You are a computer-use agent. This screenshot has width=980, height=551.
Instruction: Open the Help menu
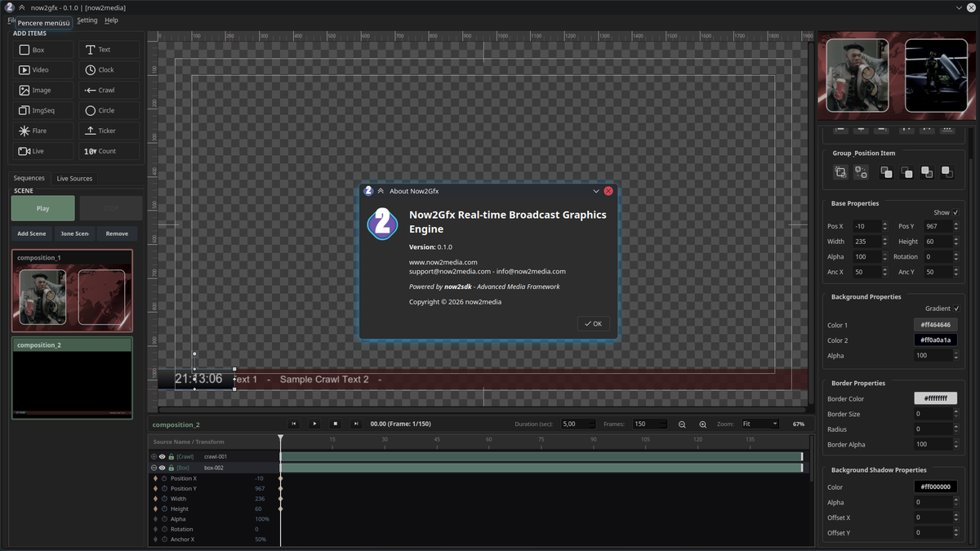point(111,20)
